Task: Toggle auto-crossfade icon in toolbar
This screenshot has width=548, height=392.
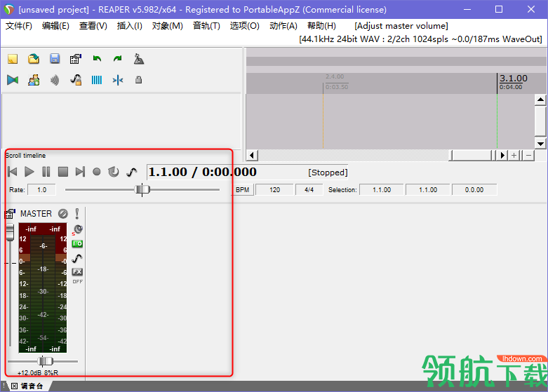Action: pyautogui.click(x=13, y=80)
